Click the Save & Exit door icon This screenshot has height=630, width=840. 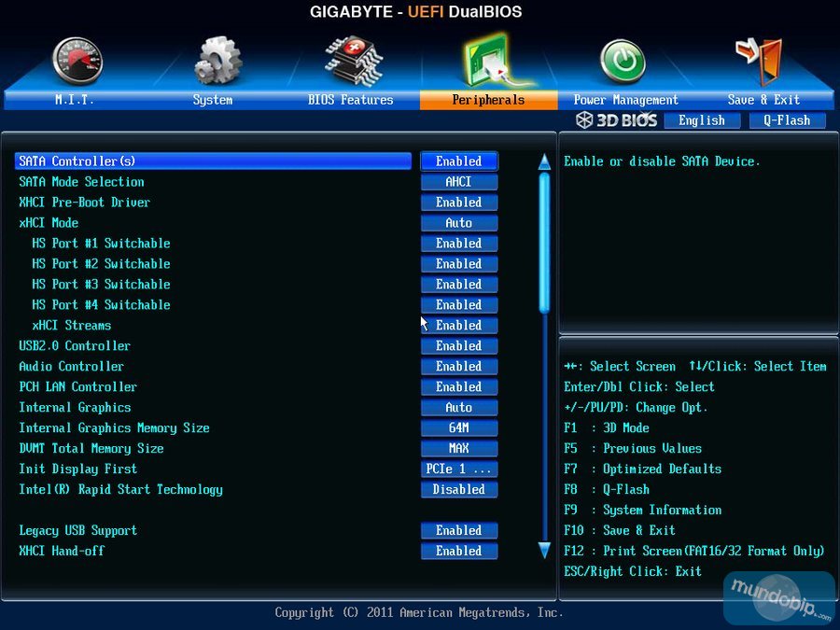click(760, 61)
